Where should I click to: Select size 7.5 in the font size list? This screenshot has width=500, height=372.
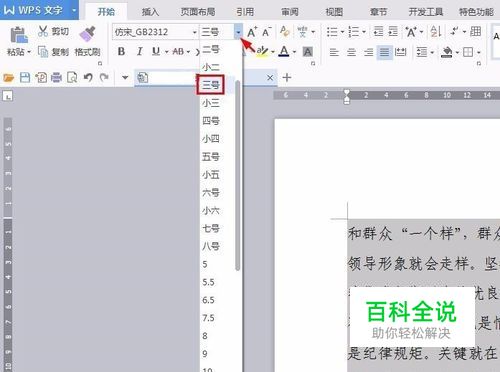click(209, 318)
